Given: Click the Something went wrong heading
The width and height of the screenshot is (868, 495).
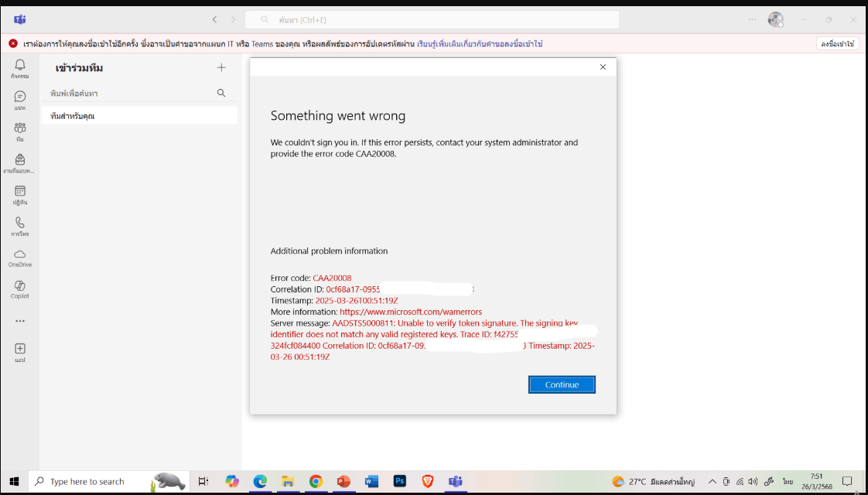Looking at the screenshot, I should [x=337, y=116].
